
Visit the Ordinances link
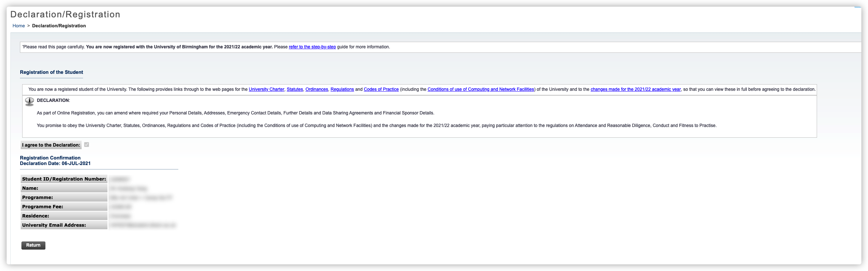click(x=316, y=89)
